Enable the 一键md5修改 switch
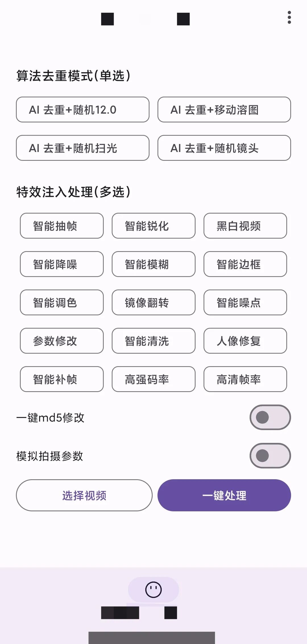The width and height of the screenshot is (307, 644). [x=270, y=417]
